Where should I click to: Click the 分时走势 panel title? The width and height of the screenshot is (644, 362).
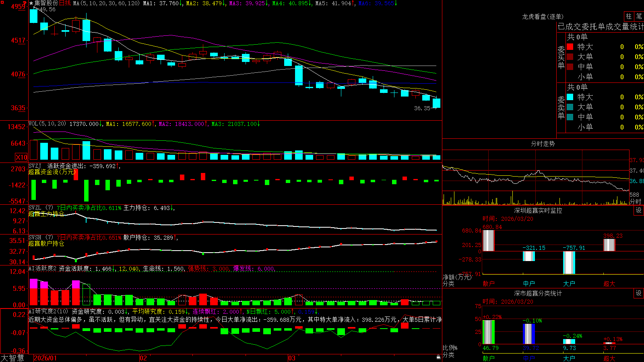point(543,144)
